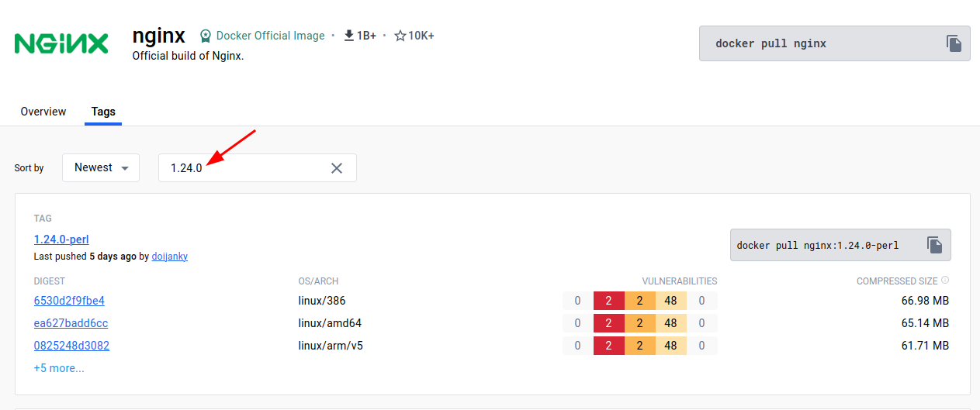
Task: Click the red 2 cell for linux/amd64
Action: 609,323
